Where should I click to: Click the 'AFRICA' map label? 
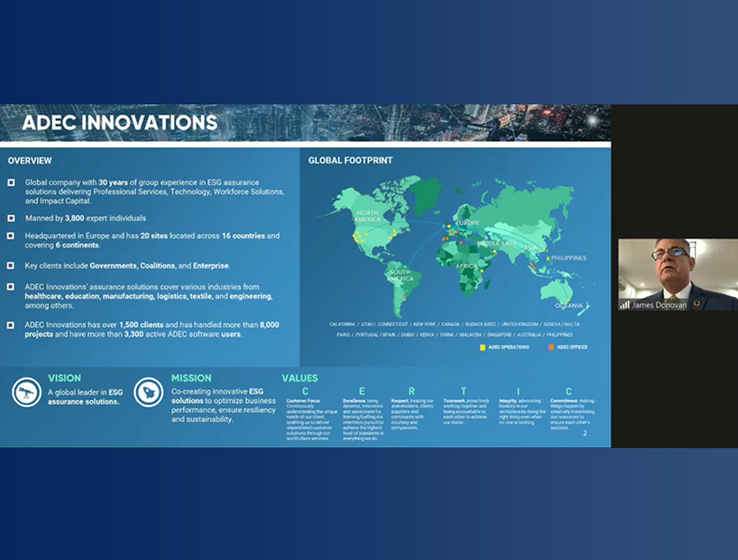(466, 266)
